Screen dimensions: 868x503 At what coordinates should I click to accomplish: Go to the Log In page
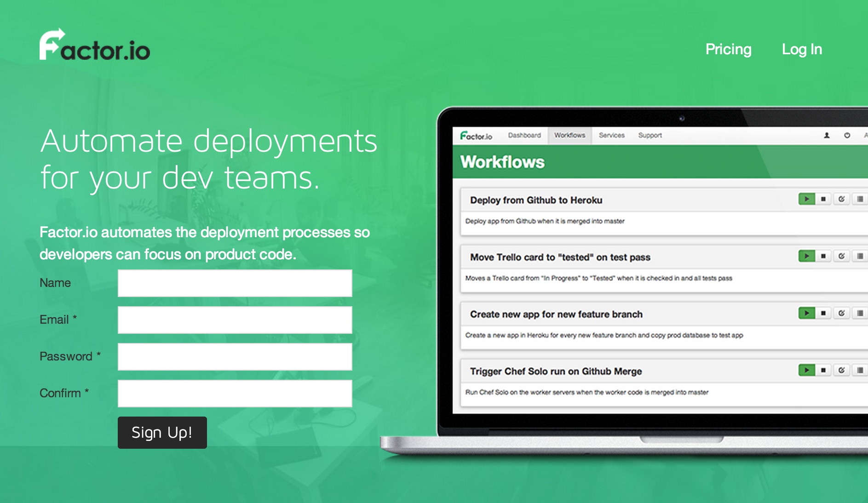[802, 49]
